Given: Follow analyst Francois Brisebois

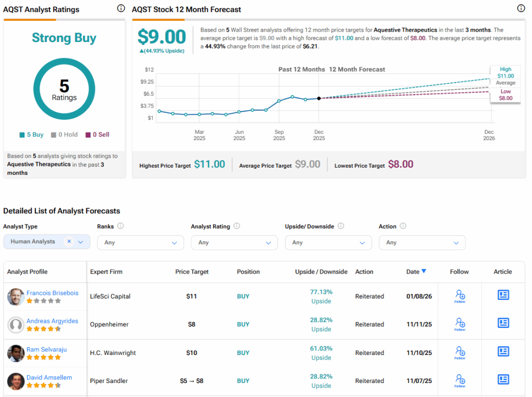Looking at the screenshot, I should point(460,296).
